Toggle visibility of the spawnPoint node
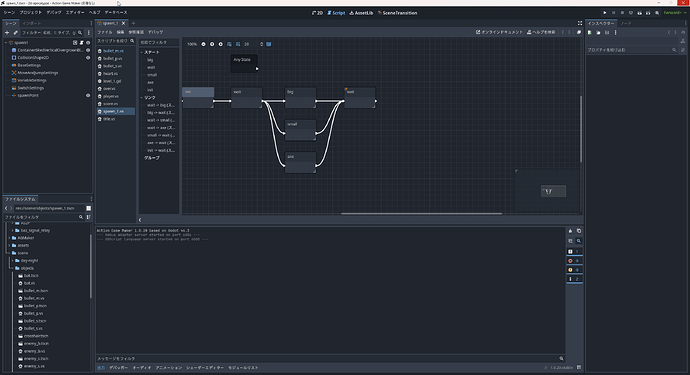Image resolution: width=690 pixels, height=375 pixels. pos(88,95)
